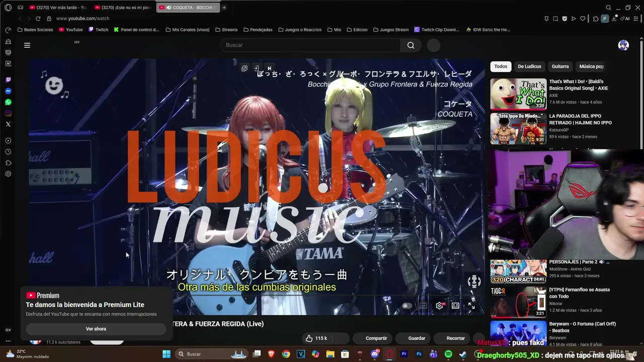
Task: Select the Guitarra filter chip
Action: (560, 66)
